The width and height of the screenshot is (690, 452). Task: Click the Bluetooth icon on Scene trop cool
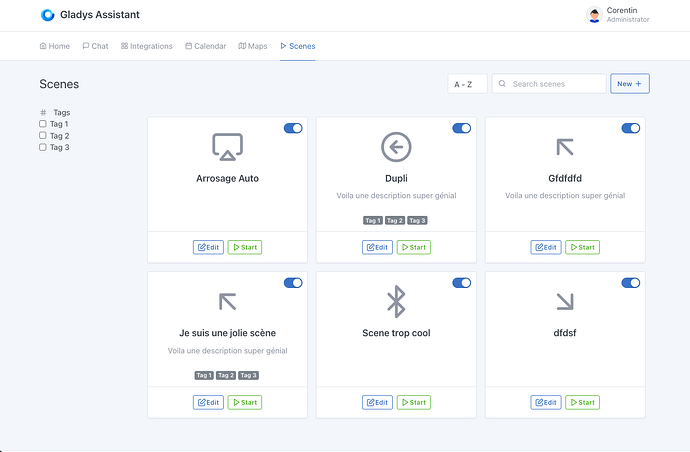click(x=396, y=301)
